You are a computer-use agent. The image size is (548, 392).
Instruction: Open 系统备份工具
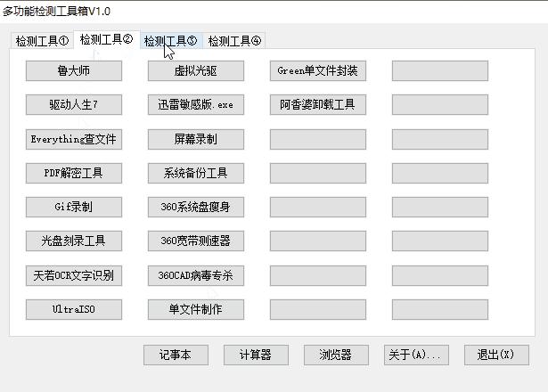click(196, 173)
